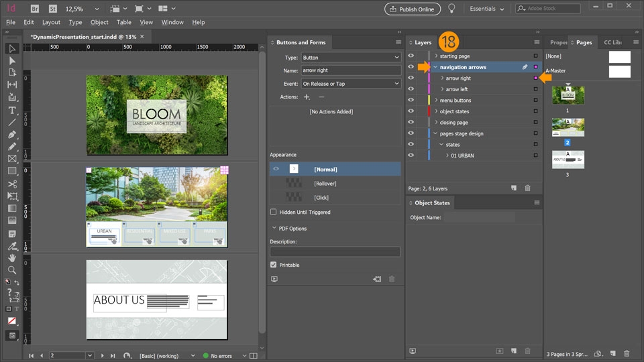644x362 pixels.
Task: Open Adobe Stock via St icon
Action: 52,9
